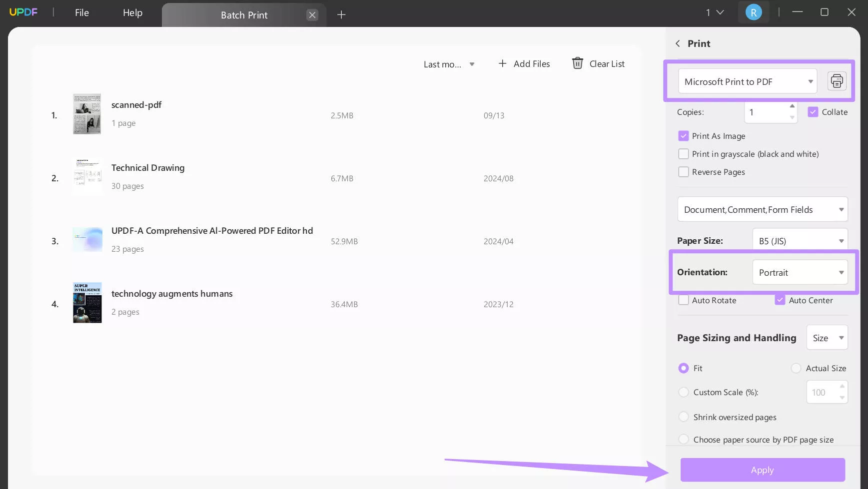Click the custom scale 100 field
The height and width of the screenshot is (489, 868).
coord(822,392)
